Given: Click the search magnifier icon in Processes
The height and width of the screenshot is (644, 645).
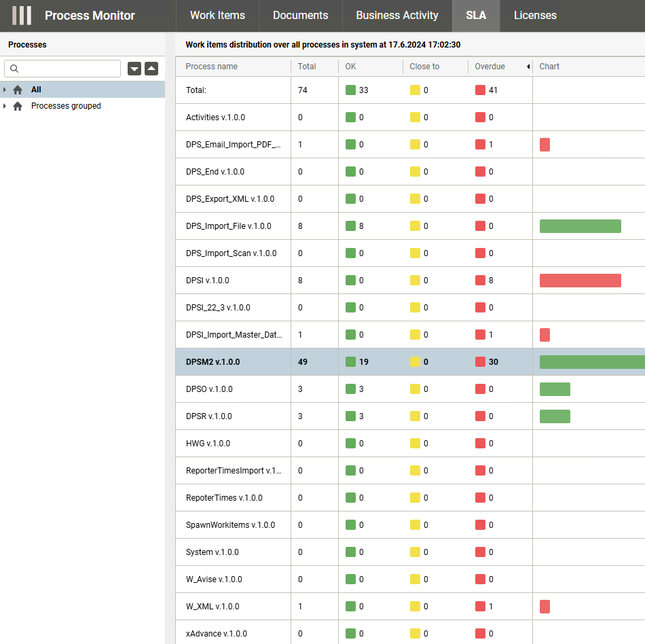Looking at the screenshot, I should pyautogui.click(x=14, y=69).
